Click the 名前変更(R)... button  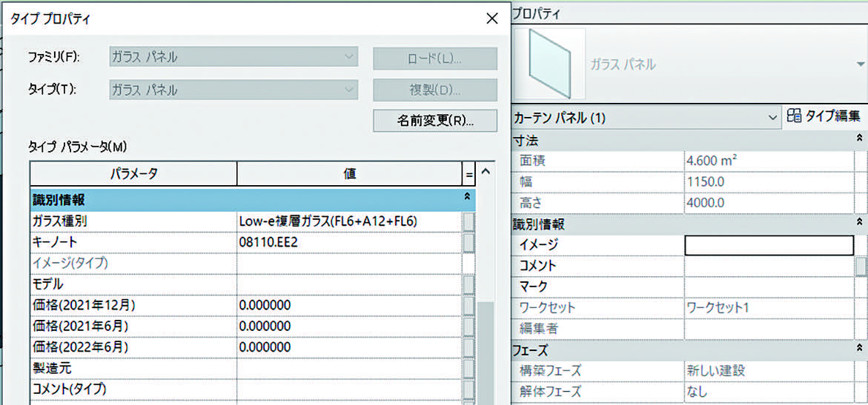(x=434, y=121)
